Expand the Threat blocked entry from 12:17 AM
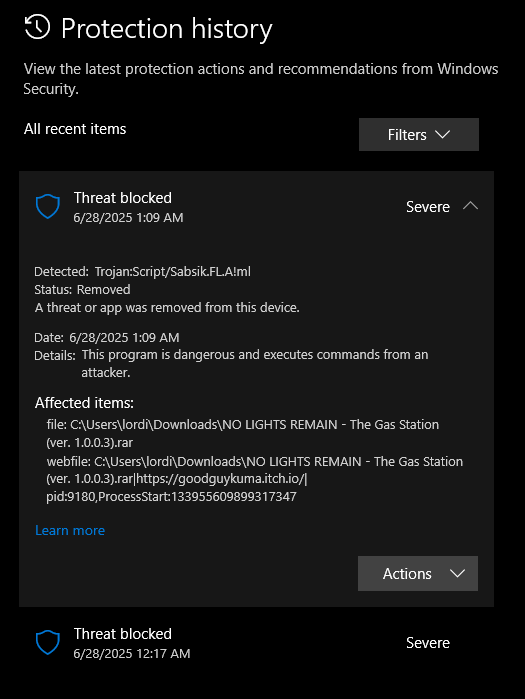Viewport: 525px width, 699px height. (x=256, y=643)
